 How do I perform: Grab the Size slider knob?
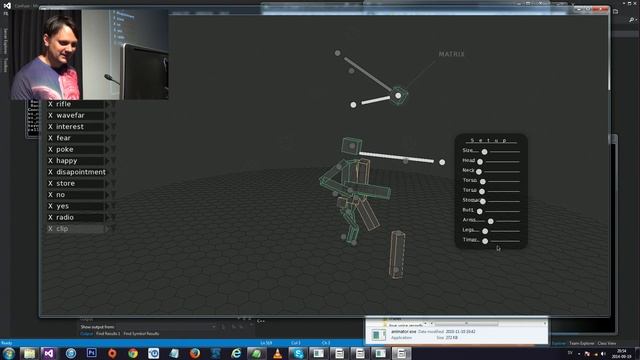[484, 152]
